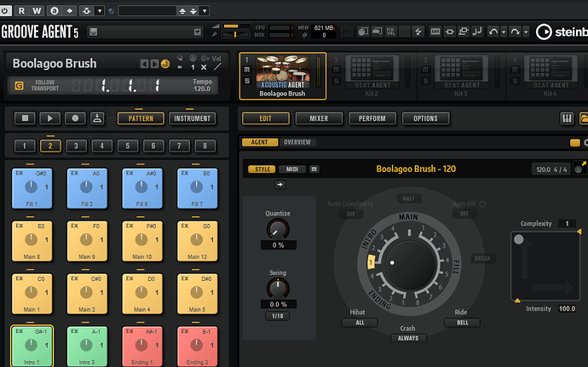Open the Groove Agent preset dropdown

198,32
